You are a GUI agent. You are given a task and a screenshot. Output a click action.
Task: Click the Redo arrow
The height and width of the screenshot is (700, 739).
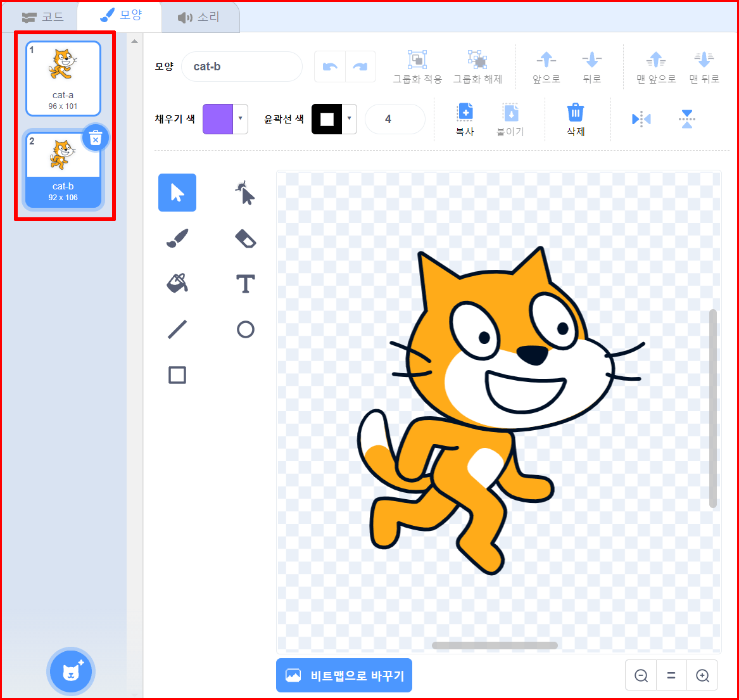point(360,67)
